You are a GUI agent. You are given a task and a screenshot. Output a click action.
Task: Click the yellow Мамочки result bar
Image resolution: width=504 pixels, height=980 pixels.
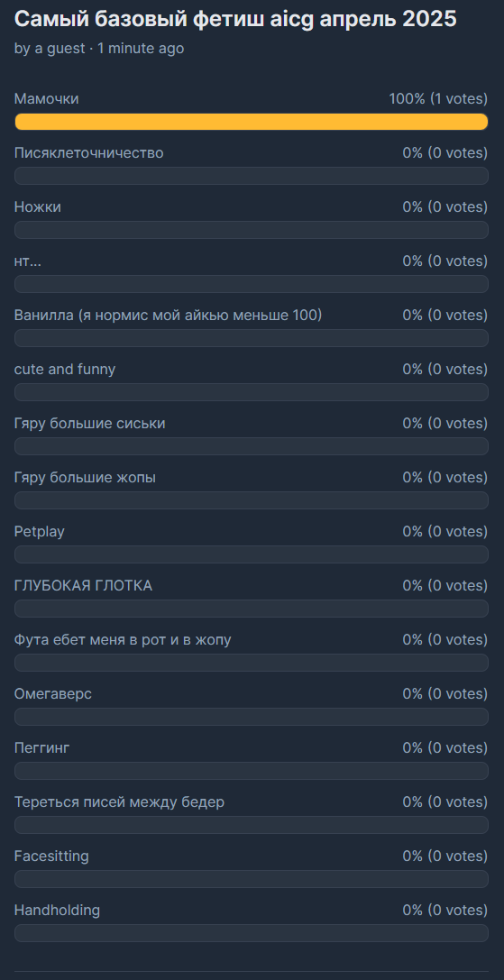251,121
